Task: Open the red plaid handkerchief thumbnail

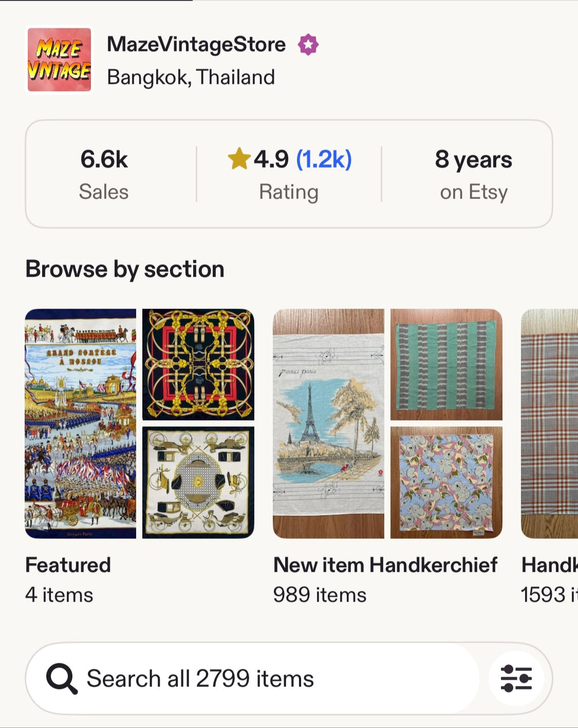Action: point(550,423)
